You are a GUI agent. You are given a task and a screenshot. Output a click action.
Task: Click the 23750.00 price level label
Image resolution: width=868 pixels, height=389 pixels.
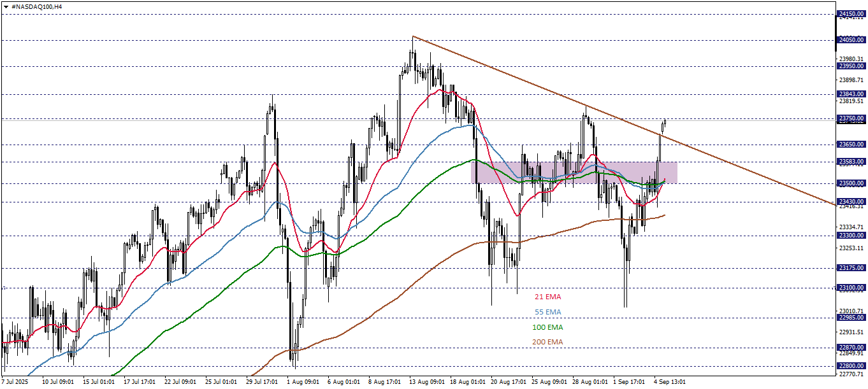[851, 118]
